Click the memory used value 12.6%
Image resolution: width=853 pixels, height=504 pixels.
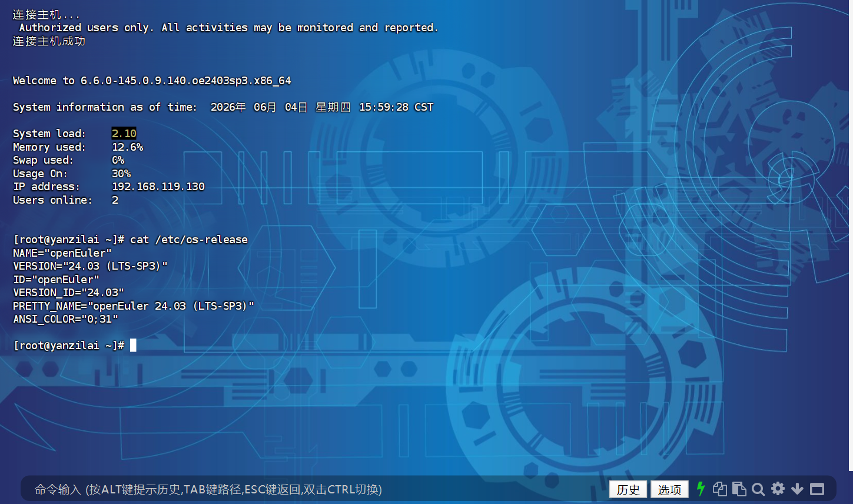point(128,147)
